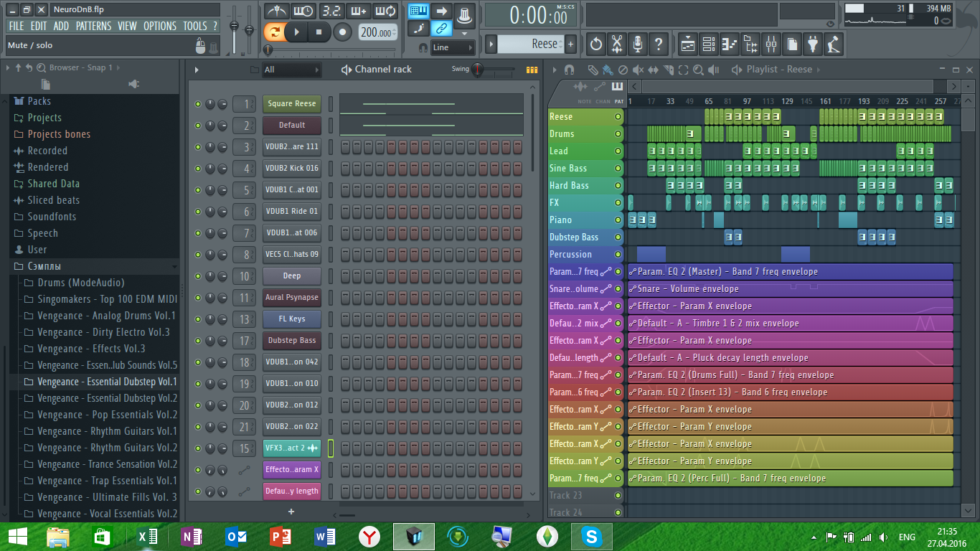Image resolution: width=980 pixels, height=551 pixels.
Task: Open the All channel filter dropdown
Action: [x=291, y=70]
